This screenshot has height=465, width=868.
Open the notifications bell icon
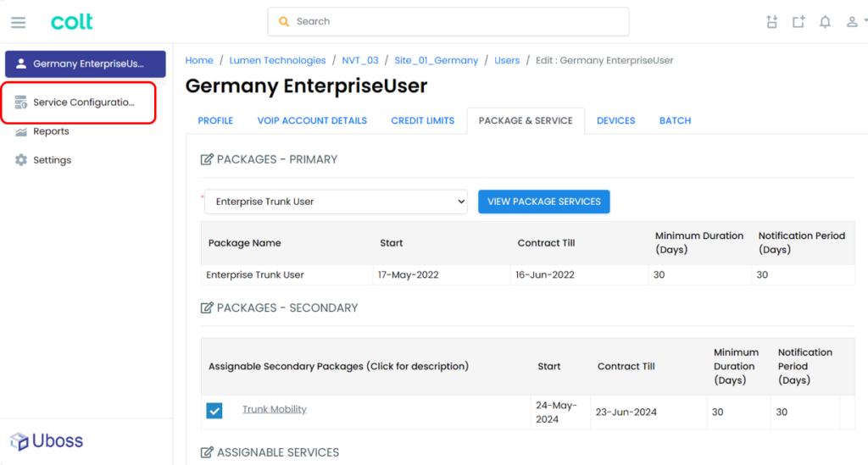point(825,21)
